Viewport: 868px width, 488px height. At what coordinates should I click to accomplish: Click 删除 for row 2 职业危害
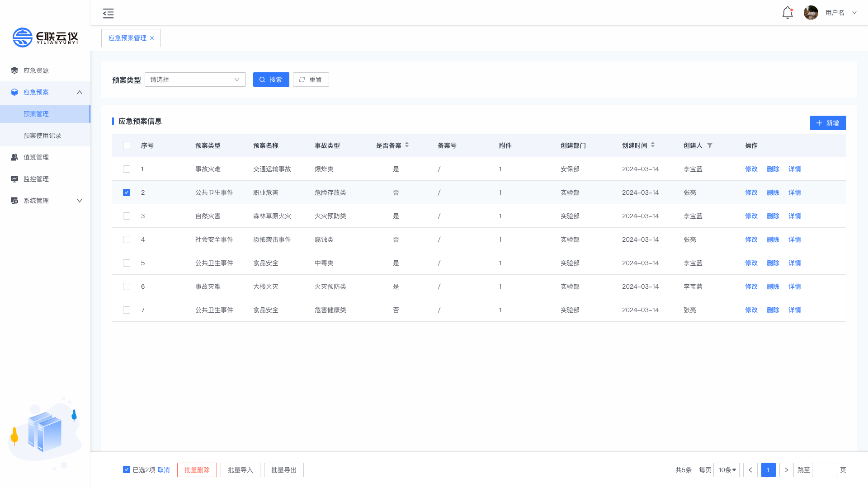click(773, 192)
